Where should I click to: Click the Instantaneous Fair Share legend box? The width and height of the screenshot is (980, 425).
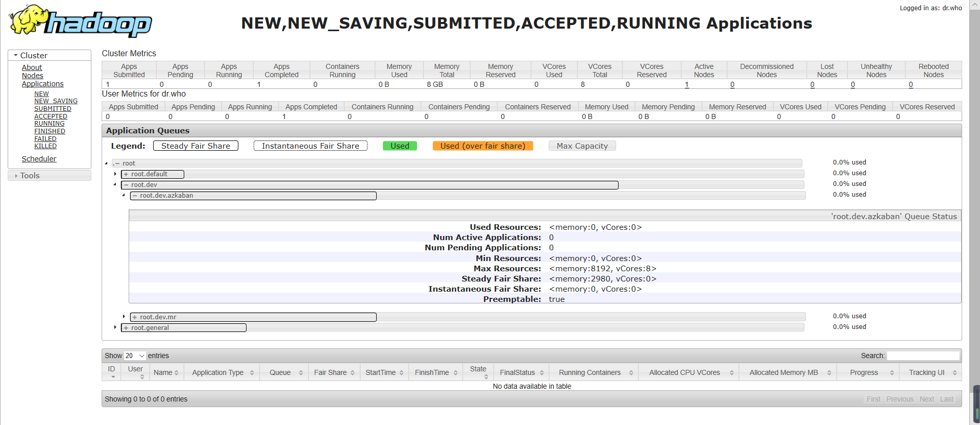(310, 146)
